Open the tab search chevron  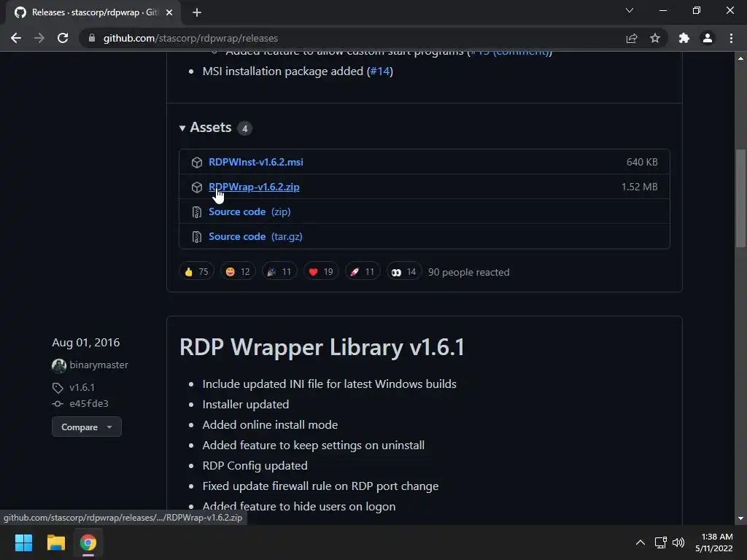[630, 10]
